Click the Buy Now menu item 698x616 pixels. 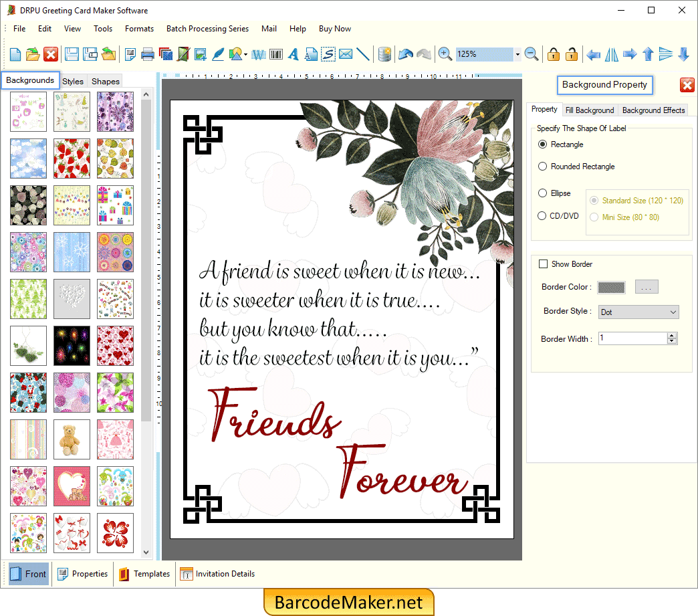335,29
